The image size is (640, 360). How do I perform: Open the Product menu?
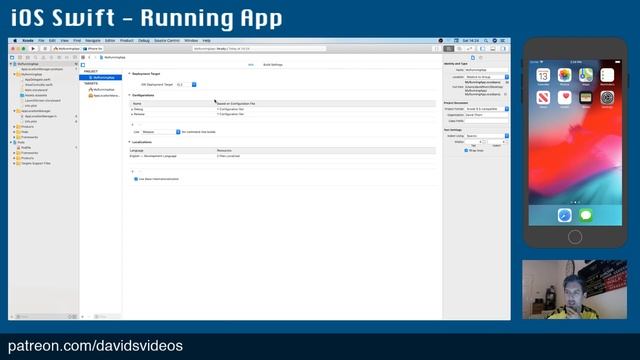(x=127, y=41)
